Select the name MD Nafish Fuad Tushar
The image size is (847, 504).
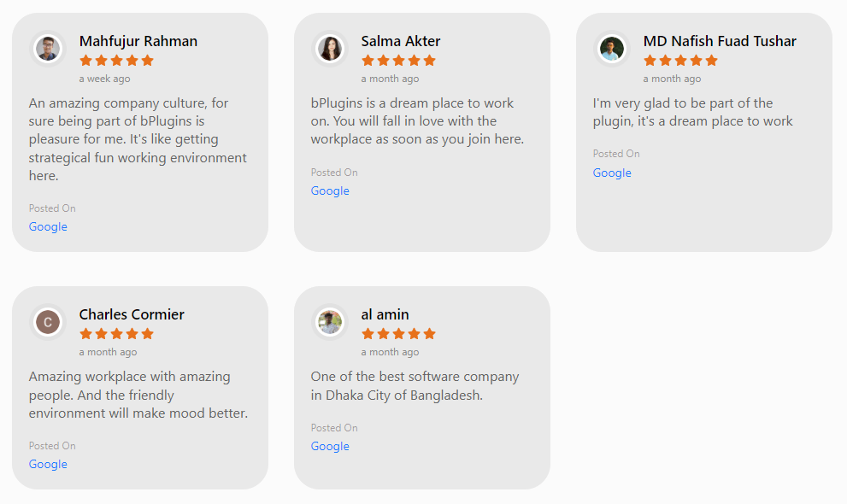720,41
